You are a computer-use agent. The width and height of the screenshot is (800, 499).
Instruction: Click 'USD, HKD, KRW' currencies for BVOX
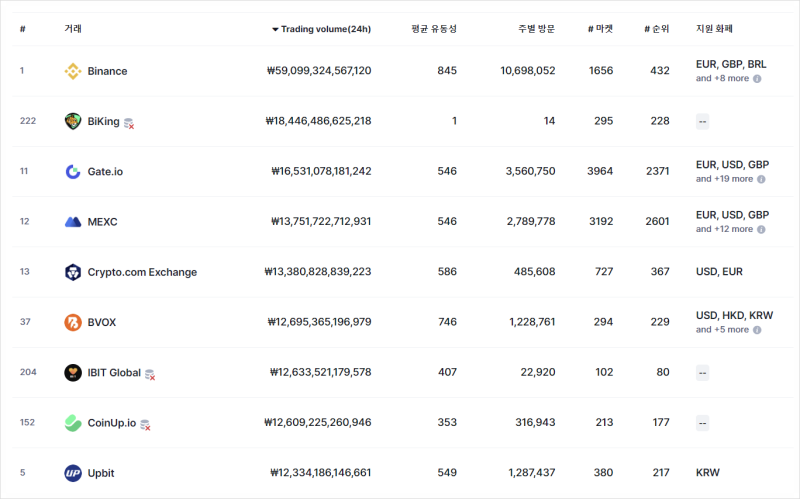click(735, 315)
